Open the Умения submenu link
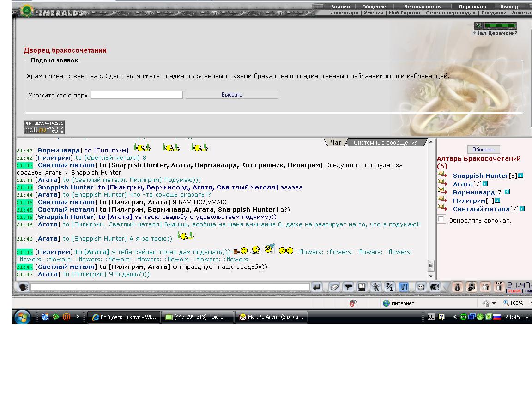Image resolution: width=532 pixels, height=399 pixels. (x=374, y=13)
